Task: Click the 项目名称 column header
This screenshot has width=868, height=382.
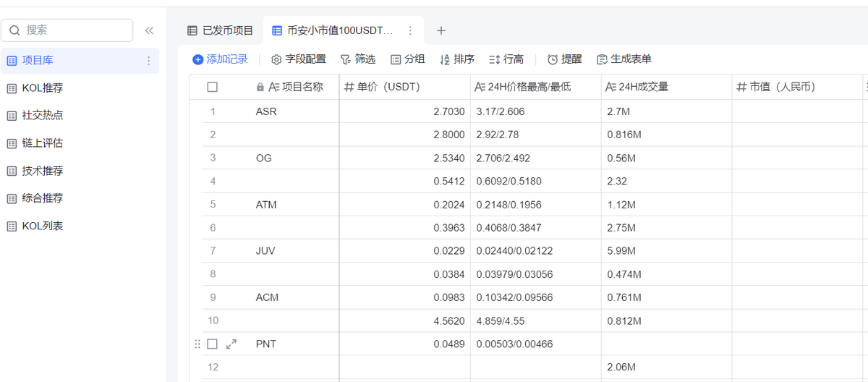Action: [x=294, y=87]
